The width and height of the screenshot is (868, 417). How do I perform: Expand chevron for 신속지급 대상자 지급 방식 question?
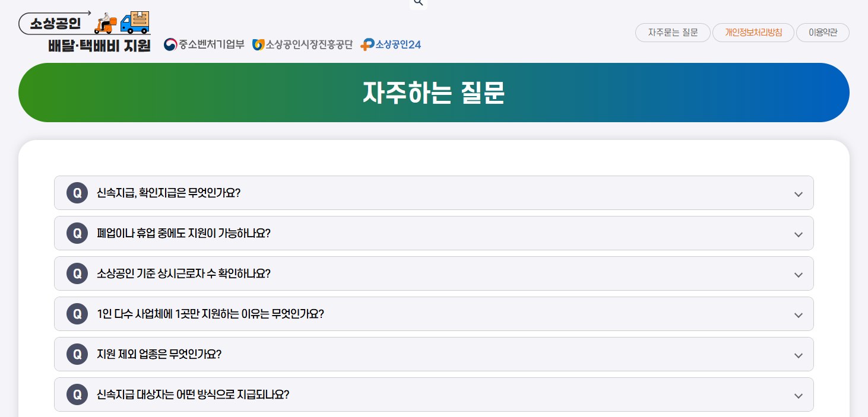(x=799, y=396)
